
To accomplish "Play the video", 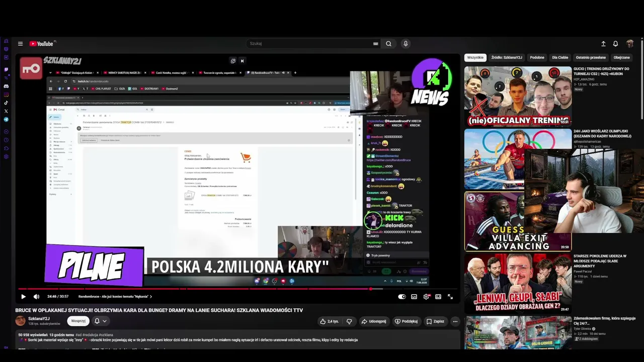I will (23, 297).
